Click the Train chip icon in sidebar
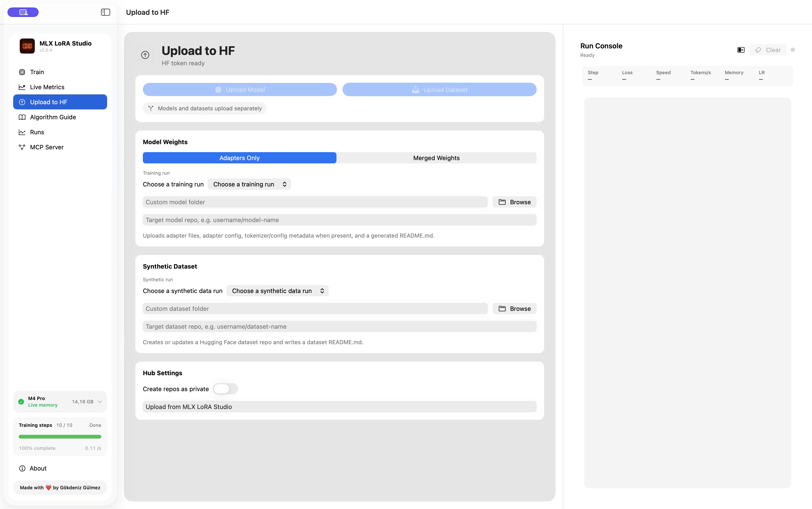Image resolution: width=812 pixels, height=509 pixels. pyautogui.click(x=22, y=72)
